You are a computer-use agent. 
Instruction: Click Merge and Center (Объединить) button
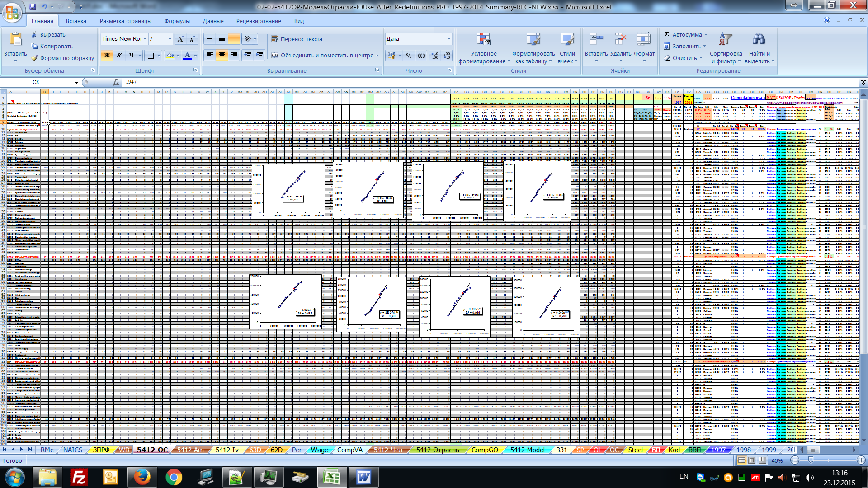[x=323, y=56]
